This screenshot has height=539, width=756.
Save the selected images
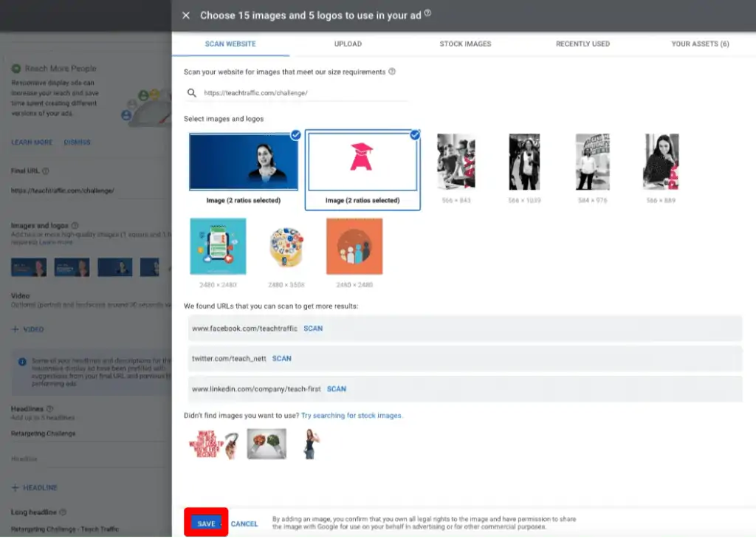[205, 523]
